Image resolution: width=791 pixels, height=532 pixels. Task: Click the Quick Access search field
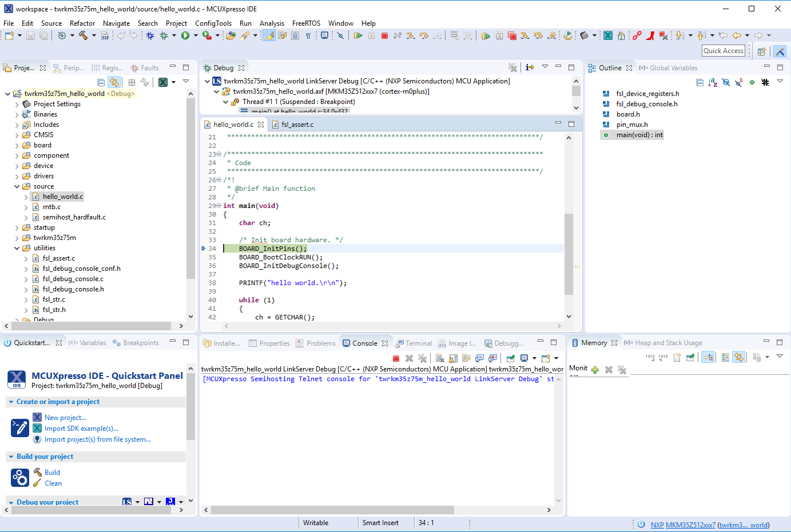pos(723,51)
